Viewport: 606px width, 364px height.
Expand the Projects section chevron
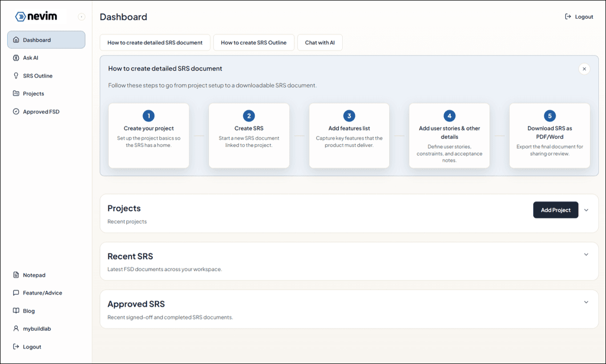coord(586,210)
